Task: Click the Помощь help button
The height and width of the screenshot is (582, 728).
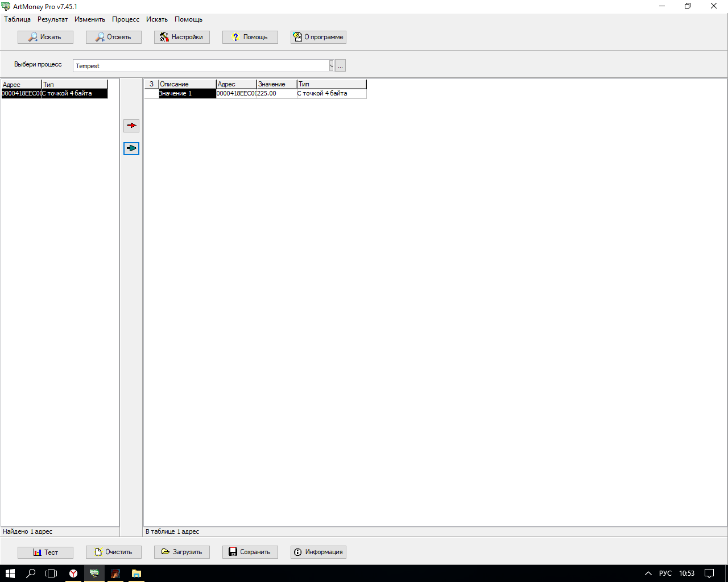Action: [250, 37]
